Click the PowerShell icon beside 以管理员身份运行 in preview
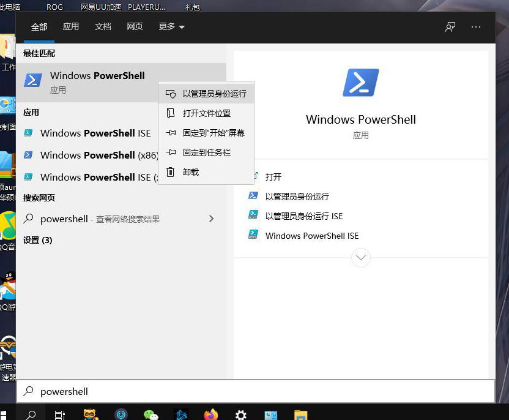Screen dimensions: 509x420 pos(253,195)
